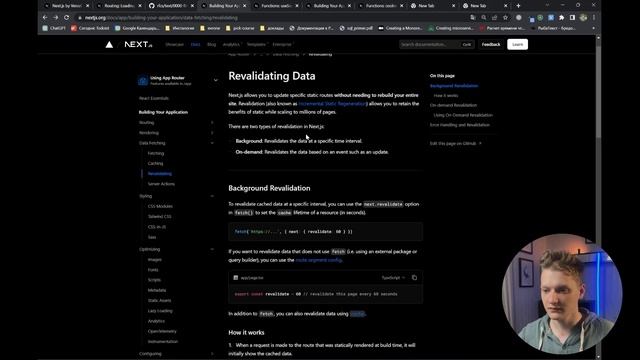Click the Feedback button
This screenshot has height=360, width=640.
click(x=491, y=44)
